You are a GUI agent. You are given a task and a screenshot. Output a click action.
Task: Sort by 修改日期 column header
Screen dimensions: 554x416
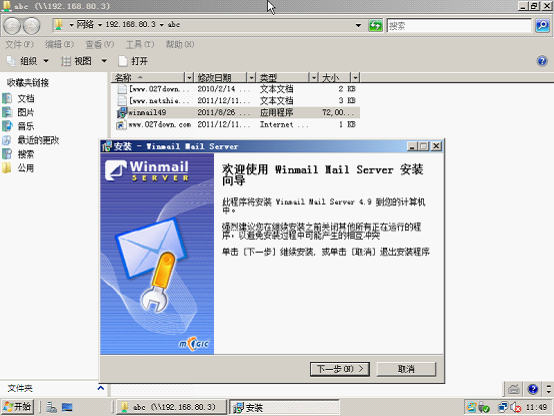(221, 77)
